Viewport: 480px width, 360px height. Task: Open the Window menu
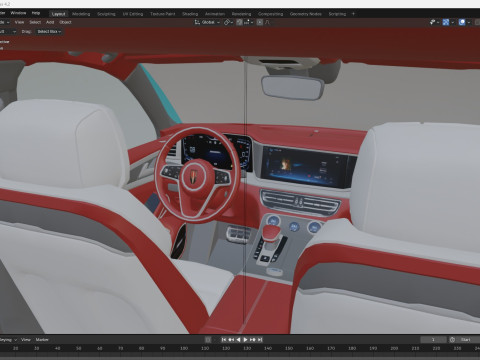click(x=18, y=13)
